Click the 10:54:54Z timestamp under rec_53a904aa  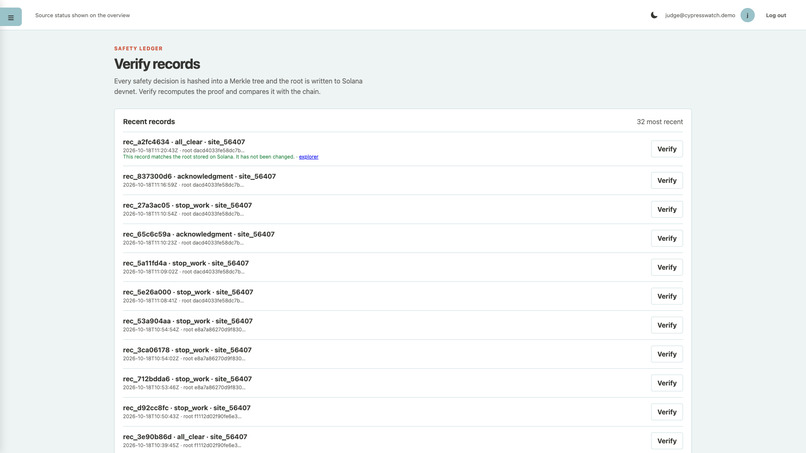point(151,330)
